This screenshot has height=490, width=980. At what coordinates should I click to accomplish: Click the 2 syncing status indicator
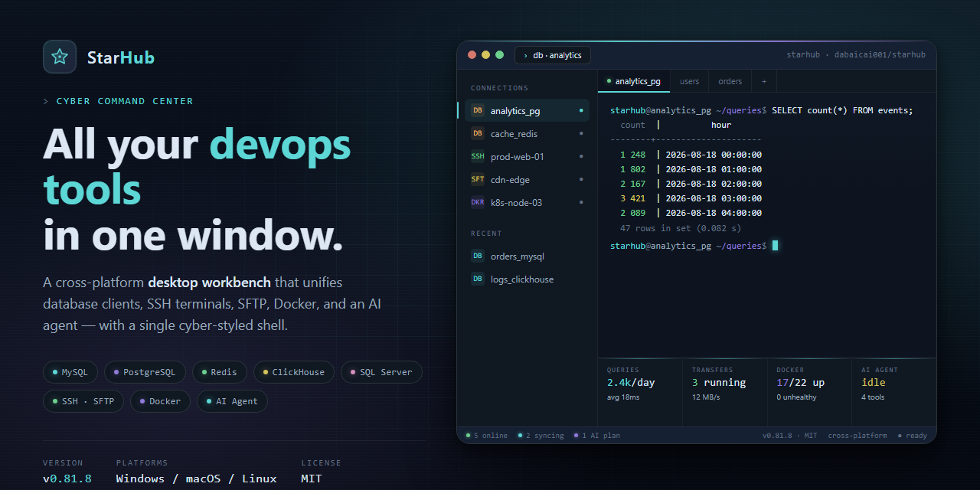541,436
